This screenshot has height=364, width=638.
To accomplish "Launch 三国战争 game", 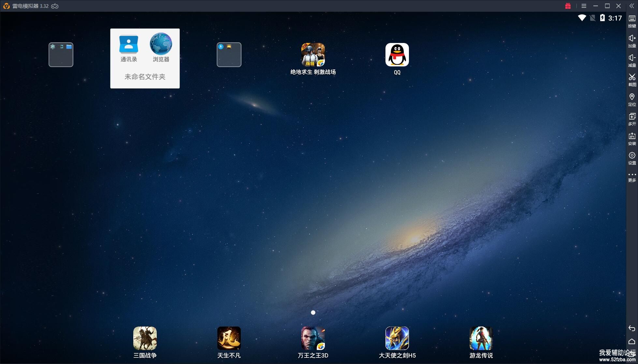I will point(145,343).
